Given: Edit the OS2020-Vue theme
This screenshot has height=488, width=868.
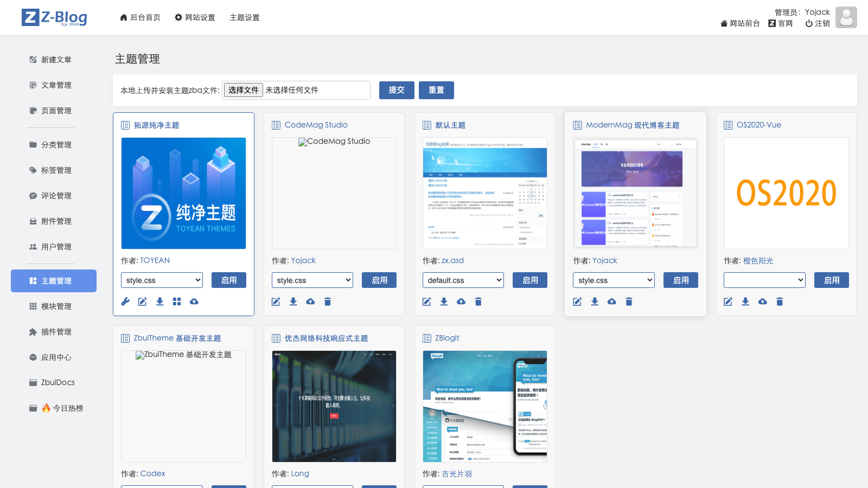Looking at the screenshot, I should pyautogui.click(x=728, y=301).
